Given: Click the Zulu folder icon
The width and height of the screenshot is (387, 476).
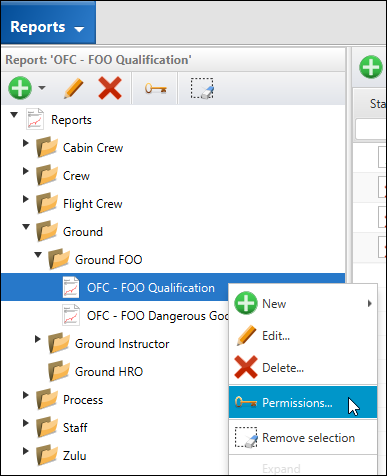Looking at the screenshot, I should (47, 455).
